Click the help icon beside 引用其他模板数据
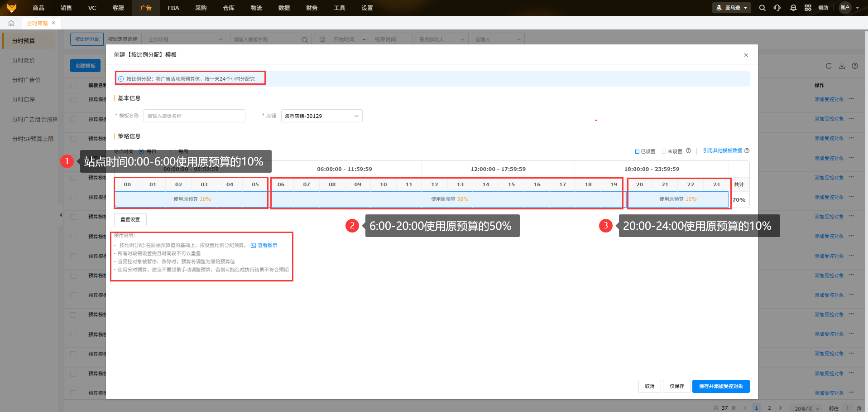 click(747, 151)
